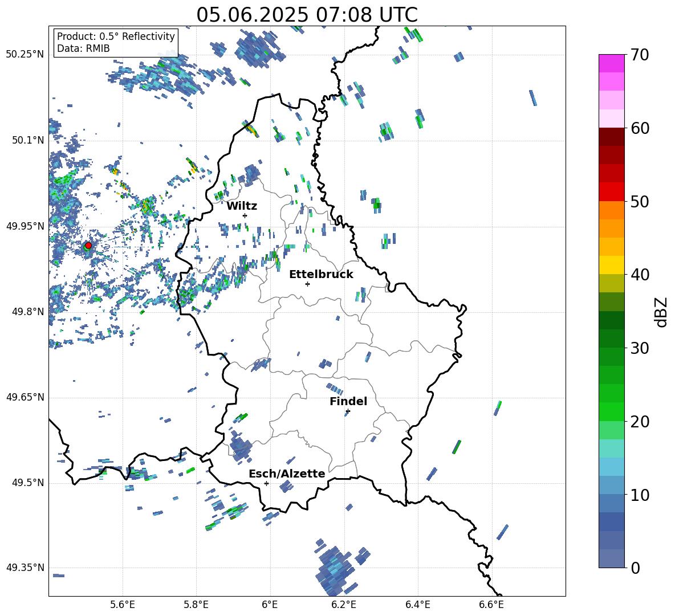Image resolution: width=675 pixels, height=616 pixels.
Task: Click the red radar location dot
Action: pos(88,246)
